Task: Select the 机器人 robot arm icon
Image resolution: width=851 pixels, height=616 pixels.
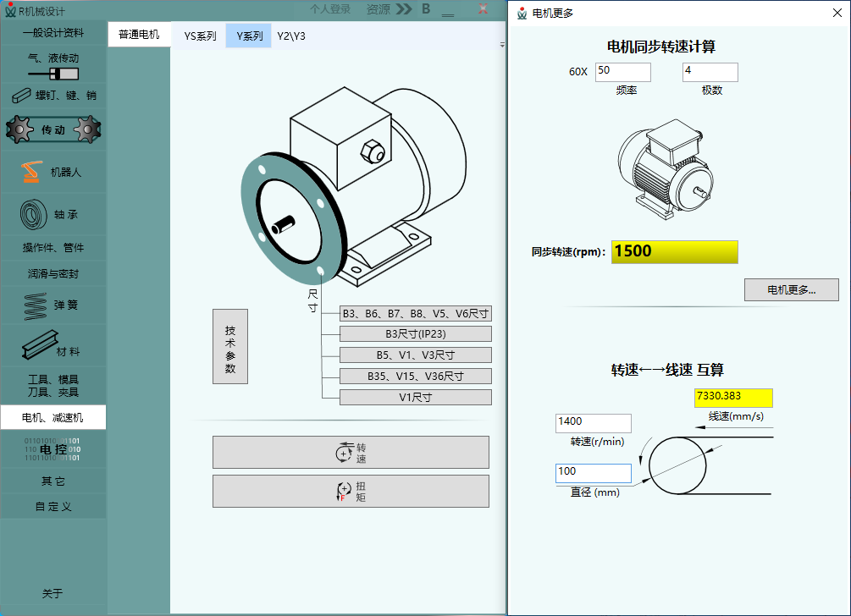Action: [x=31, y=172]
